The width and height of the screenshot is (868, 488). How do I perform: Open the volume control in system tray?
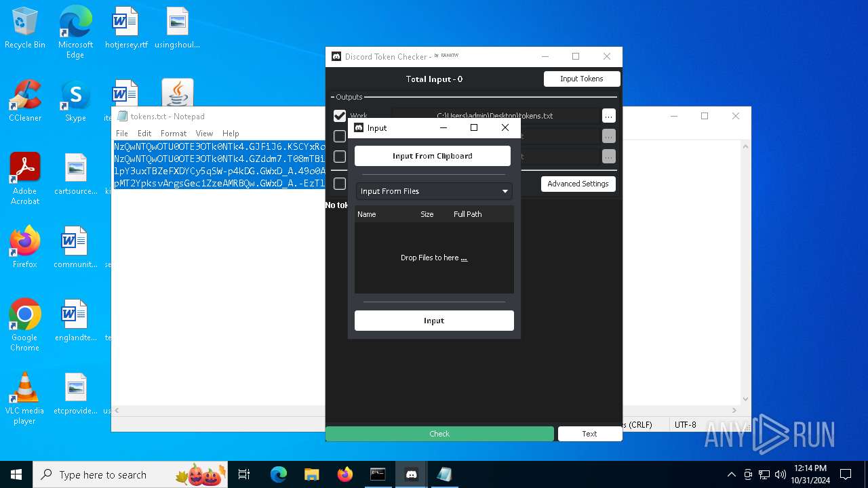[x=780, y=474]
